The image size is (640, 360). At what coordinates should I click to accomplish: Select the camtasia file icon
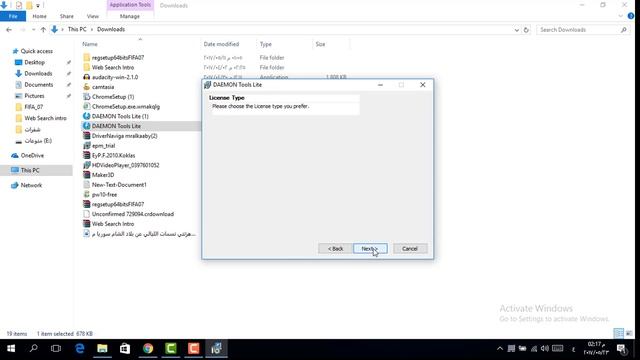pos(87,87)
